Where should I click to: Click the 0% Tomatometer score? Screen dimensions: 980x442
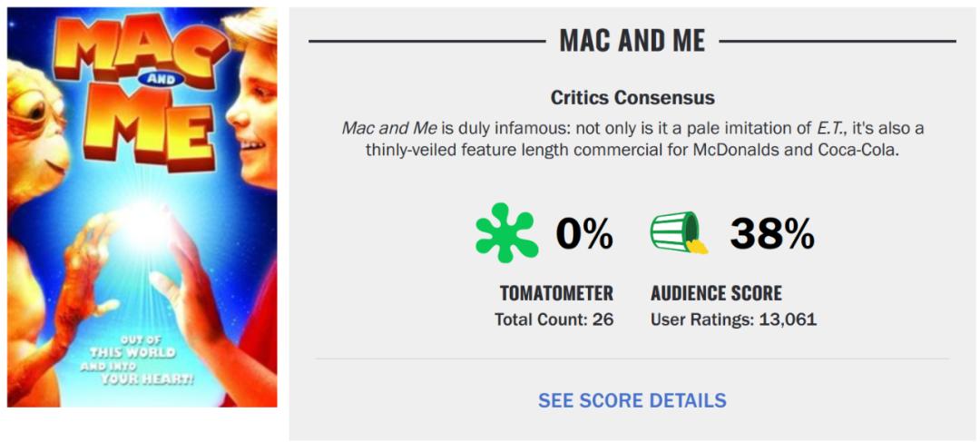tap(584, 235)
